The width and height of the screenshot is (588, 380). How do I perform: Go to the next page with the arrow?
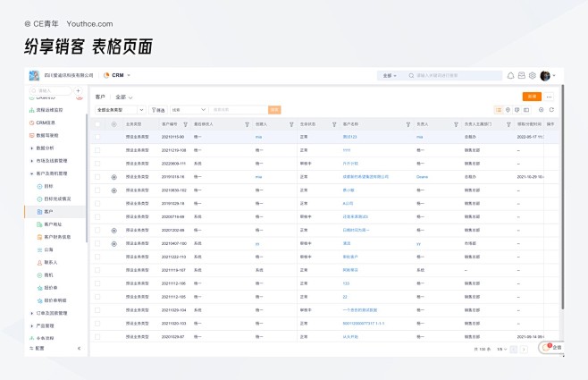click(x=524, y=350)
